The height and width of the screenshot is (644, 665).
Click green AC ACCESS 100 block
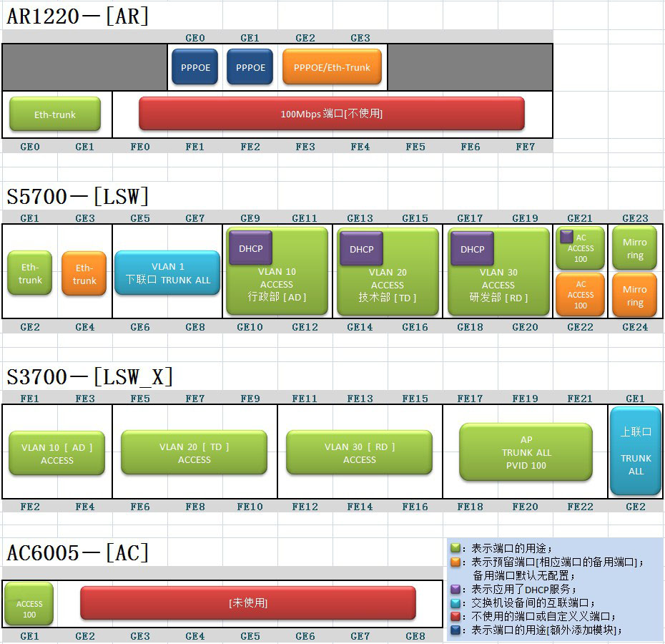click(580, 248)
